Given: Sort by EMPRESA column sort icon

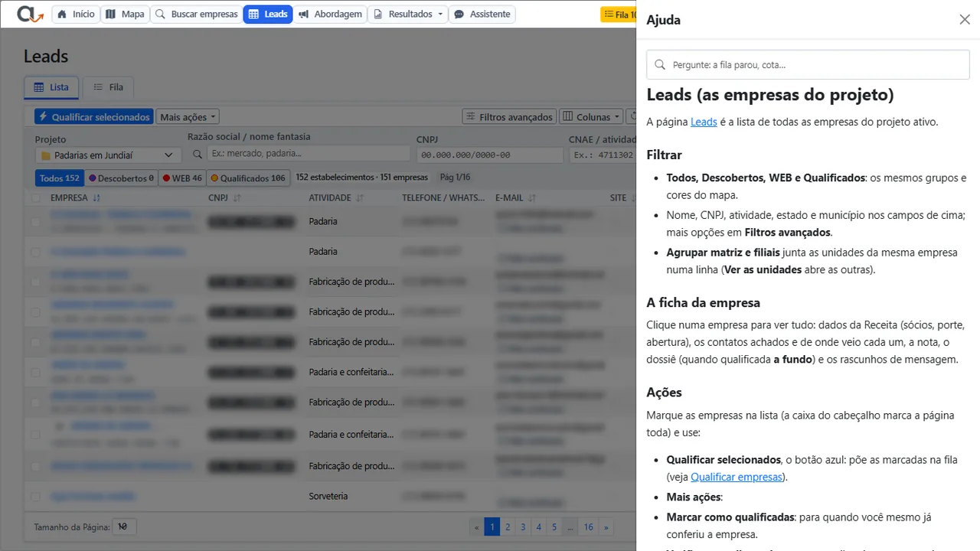Looking at the screenshot, I should pyautogui.click(x=96, y=198).
